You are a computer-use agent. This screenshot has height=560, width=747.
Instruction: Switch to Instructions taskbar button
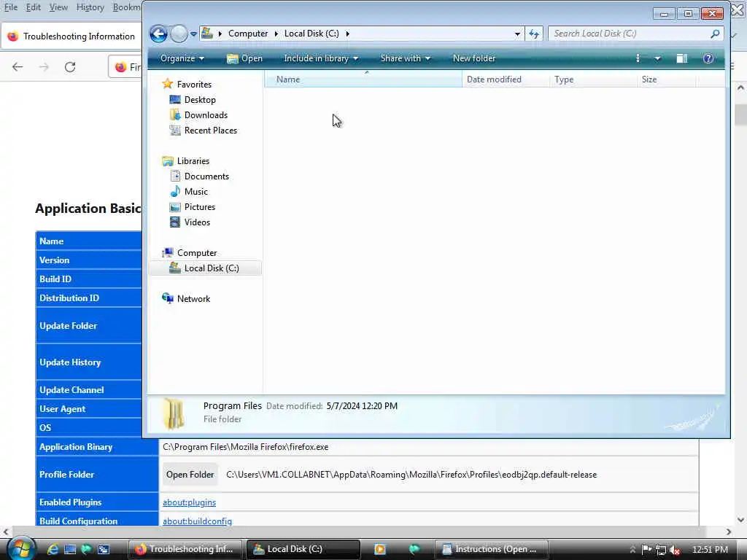coord(491,549)
